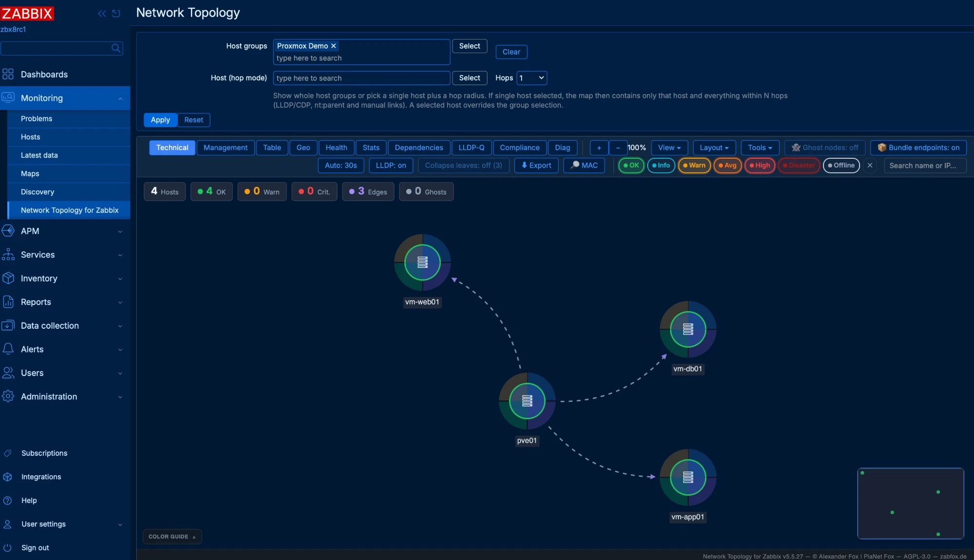The width and height of the screenshot is (974, 560).
Task: Switch to the Dependencies tab
Action: (419, 148)
